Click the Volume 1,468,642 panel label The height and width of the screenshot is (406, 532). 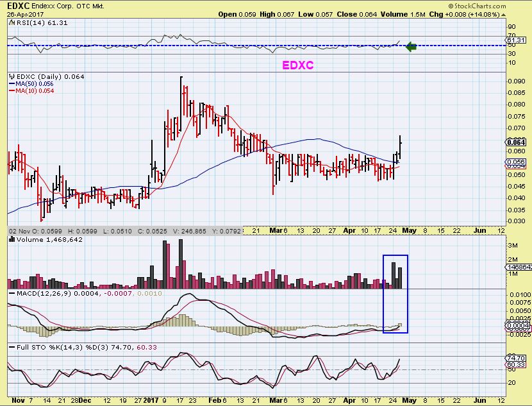coord(49,239)
